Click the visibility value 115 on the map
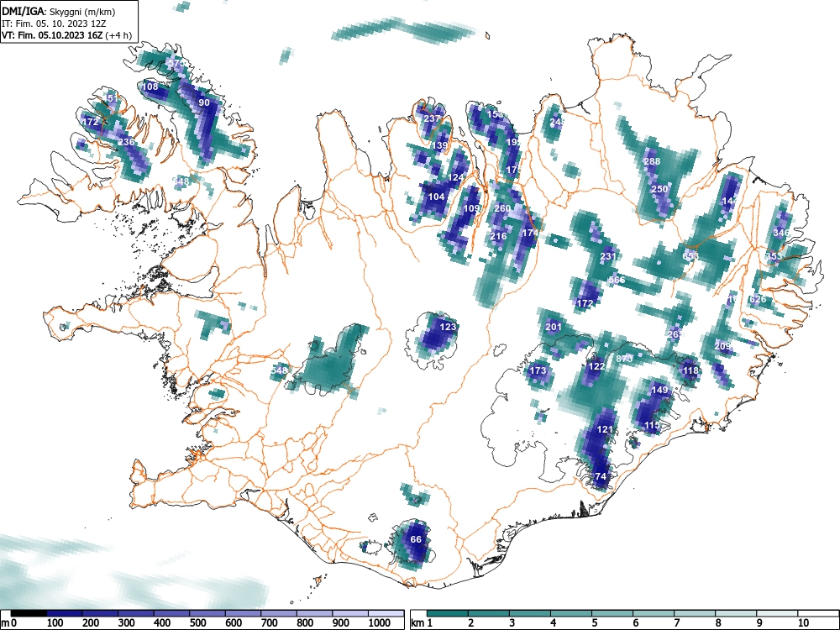This screenshot has height=630, width=840. coord(652,425)
